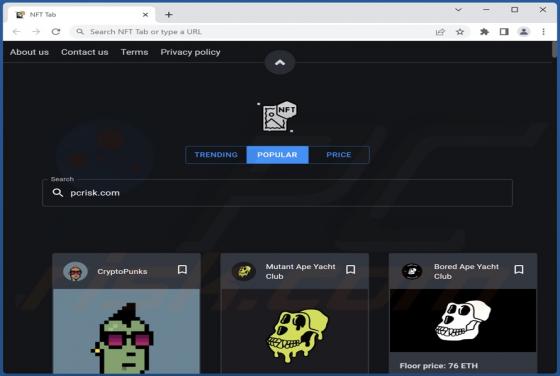Click the Bored Ape Yacht Club avatar
The width and height of the screenshot is (560, 376).
tap(412, 271)
